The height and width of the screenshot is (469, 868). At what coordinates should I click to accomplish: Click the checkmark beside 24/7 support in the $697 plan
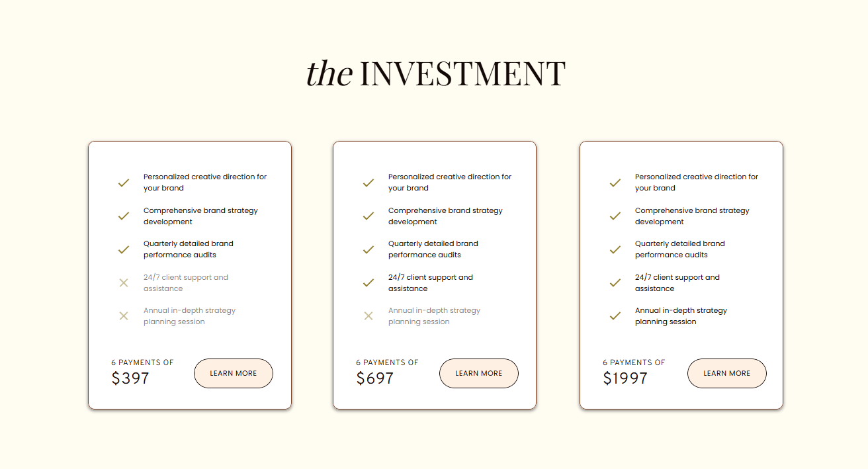coord(369,283)
